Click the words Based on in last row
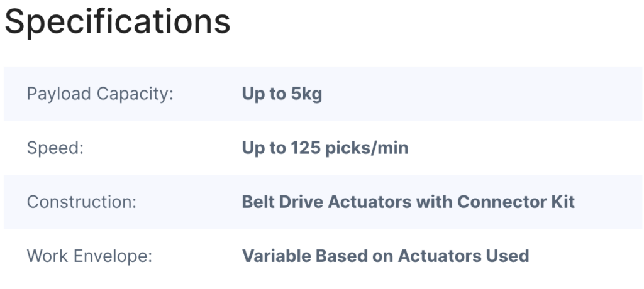The image size is (644, 289). 355,256
